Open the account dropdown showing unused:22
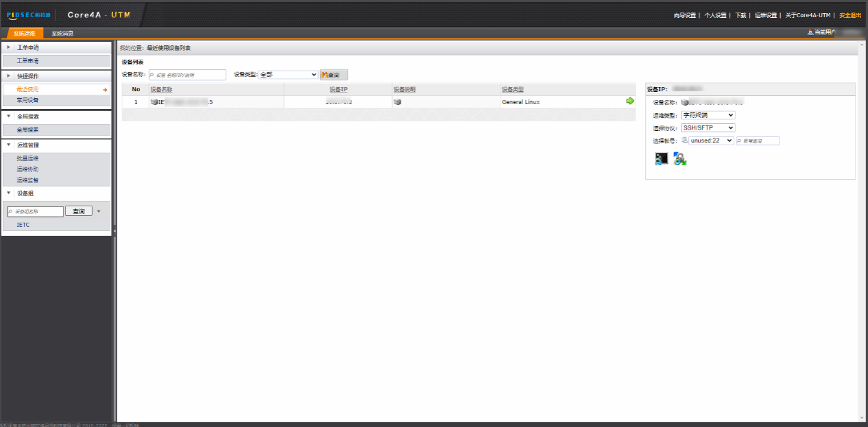Image resolution: width=868 pixels, height=427 pixels. [x=711, y=141]
